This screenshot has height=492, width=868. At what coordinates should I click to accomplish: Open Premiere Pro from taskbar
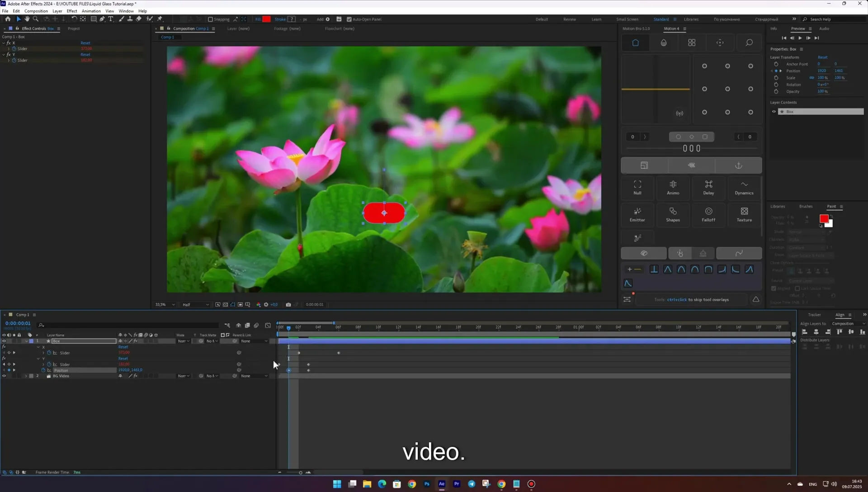[457, 484]
